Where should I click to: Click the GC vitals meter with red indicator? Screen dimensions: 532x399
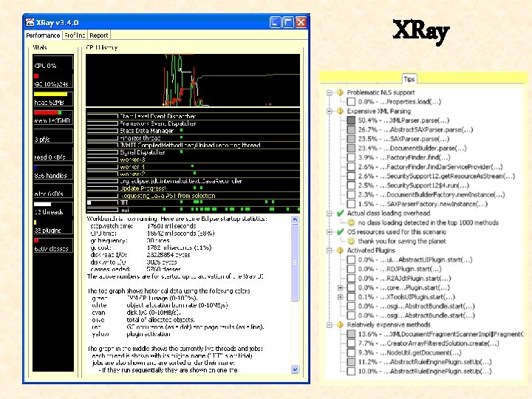pyautogui.click(x=53, y=81)
